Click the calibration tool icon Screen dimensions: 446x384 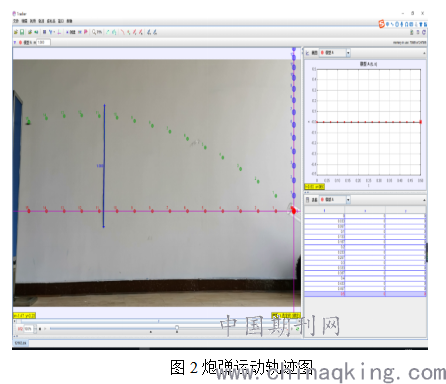[x=51, y=32]
